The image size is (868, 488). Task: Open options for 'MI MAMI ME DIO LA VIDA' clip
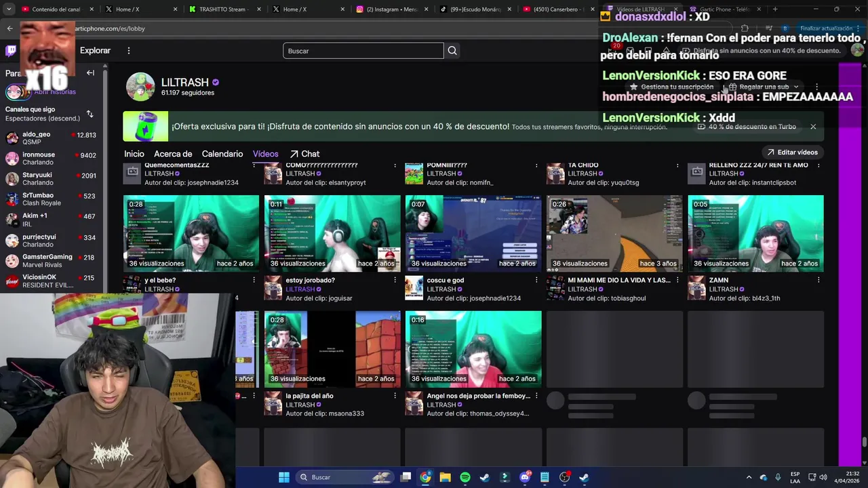pyautogui.click(x=677, y=280)
